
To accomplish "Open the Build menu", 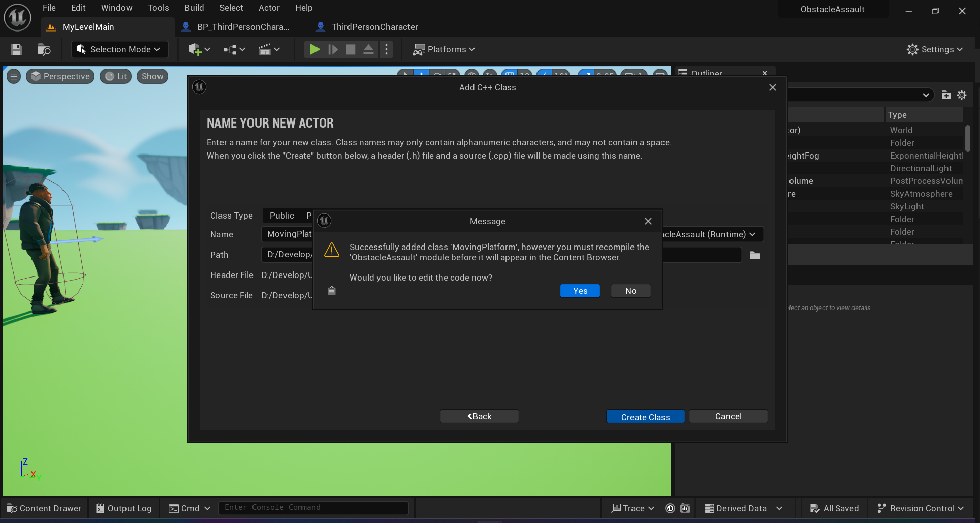I will point(194,8).
